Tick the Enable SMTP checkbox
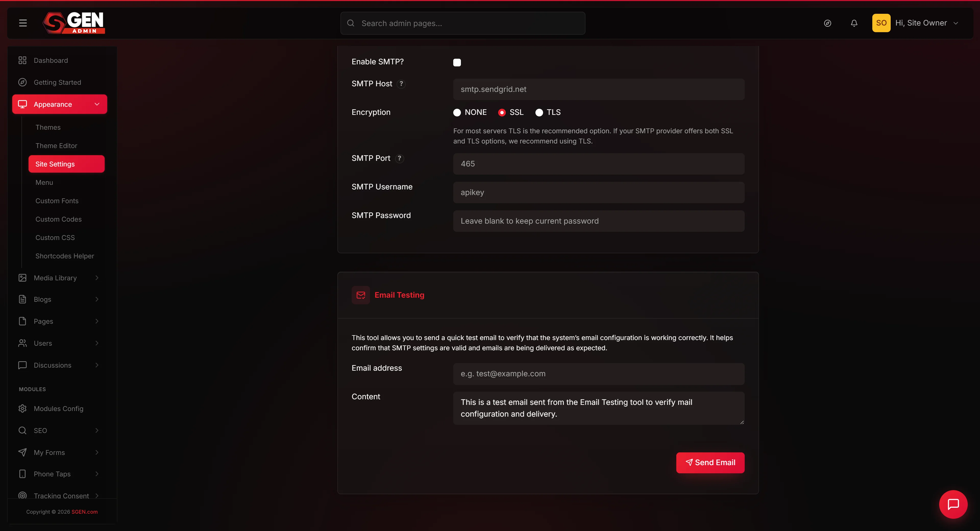Screen dimensions: 980x531 [x=457, y=63]
